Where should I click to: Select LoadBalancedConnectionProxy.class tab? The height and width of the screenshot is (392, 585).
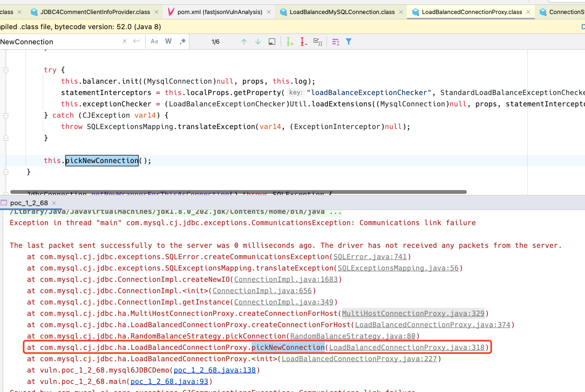(x=472, y=12)
